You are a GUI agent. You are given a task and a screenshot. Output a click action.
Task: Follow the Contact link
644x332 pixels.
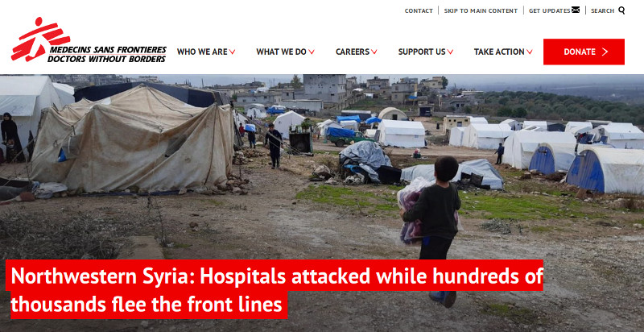419,10
